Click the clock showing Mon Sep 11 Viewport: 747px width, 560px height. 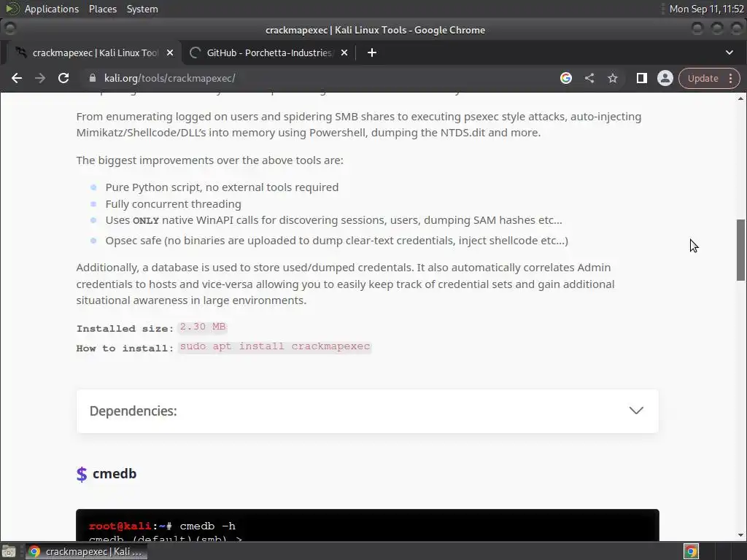pyautogui.click(x=706, y=9)
